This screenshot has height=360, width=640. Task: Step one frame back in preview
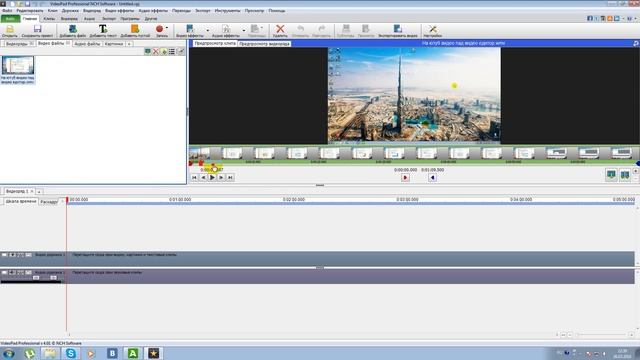pos(203,178)
